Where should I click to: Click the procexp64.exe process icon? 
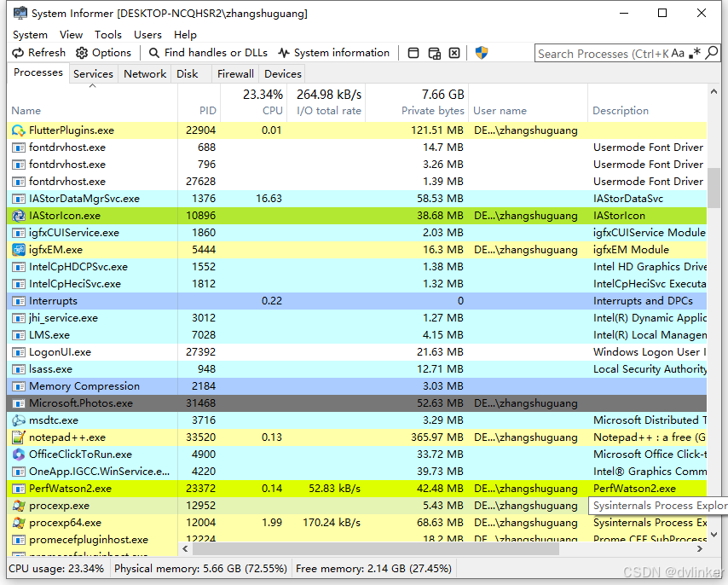(19, 523)
